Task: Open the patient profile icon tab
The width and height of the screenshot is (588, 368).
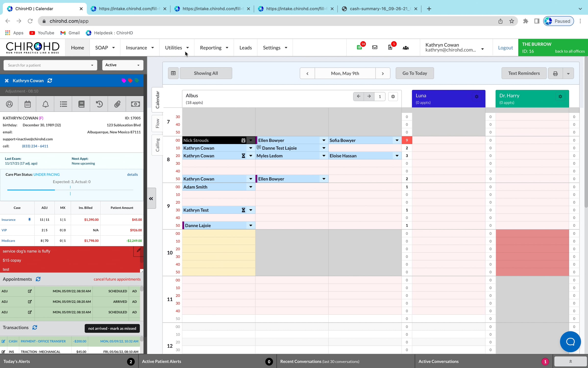Action: pyautogui.click(x=9, y=104)
